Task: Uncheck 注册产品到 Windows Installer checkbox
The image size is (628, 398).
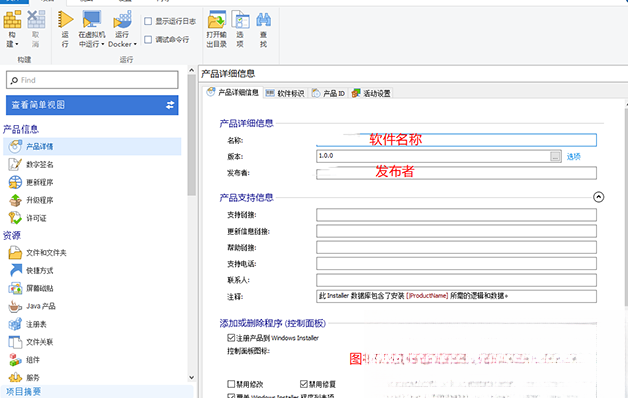Action: [x=231, y=338]
